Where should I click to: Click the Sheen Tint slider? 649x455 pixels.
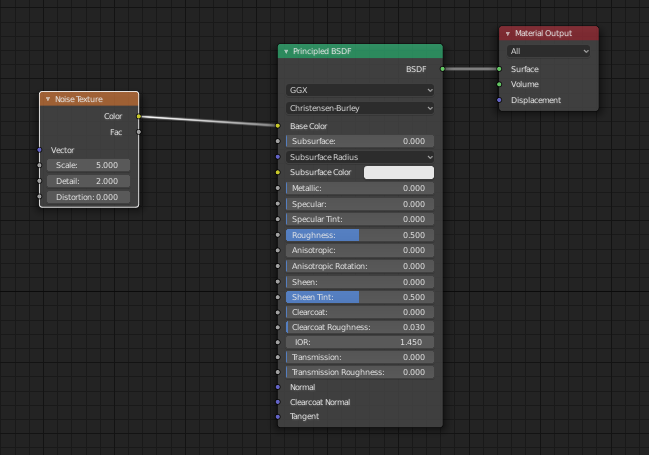tap(360, 297)
